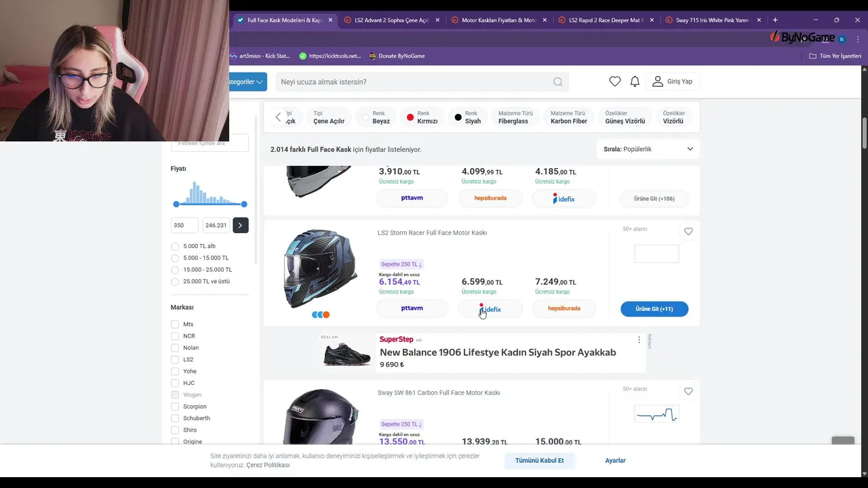Select the Fiberglass material filter chip

[x=515, y=117]
